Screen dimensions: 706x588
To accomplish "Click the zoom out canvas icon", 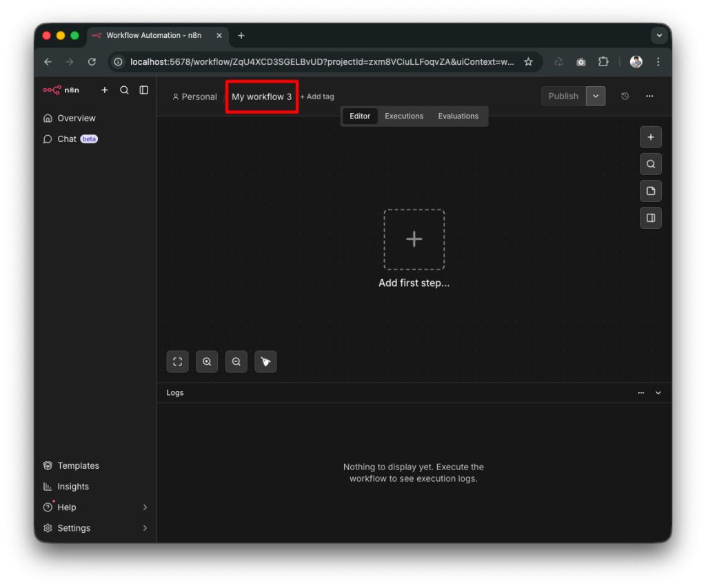I will click(236, 362).
